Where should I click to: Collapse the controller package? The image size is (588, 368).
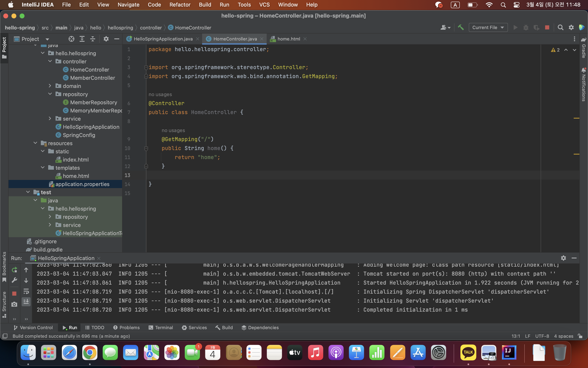50,61
